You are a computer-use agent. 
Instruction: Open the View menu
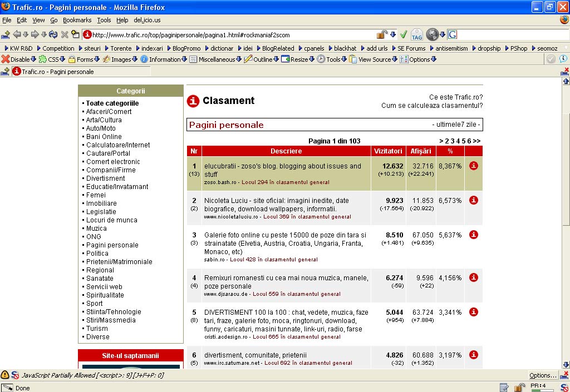(38, 20)
